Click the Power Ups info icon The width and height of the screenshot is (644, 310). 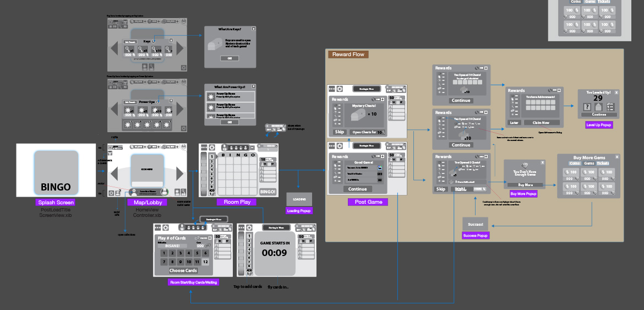coord(158,102)
